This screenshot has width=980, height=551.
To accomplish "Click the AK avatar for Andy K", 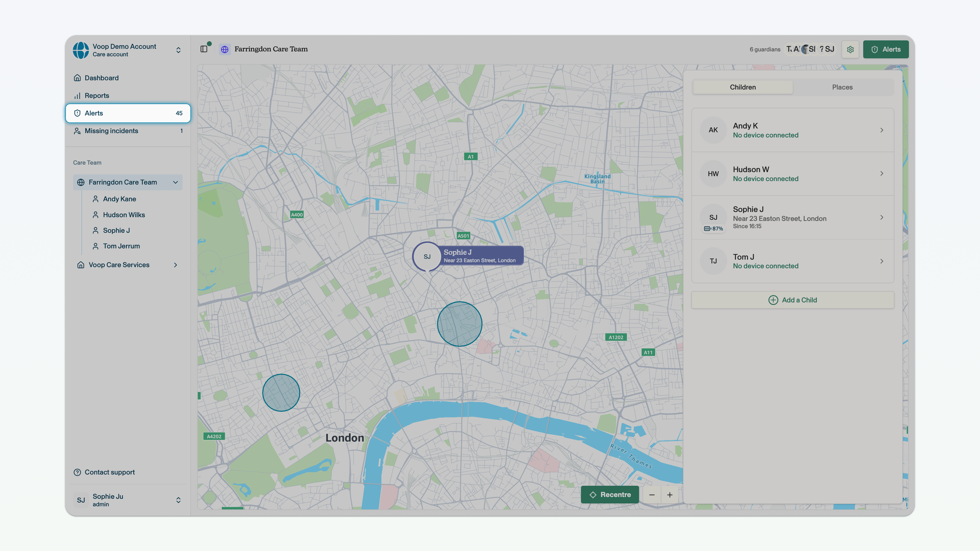I will [x=713, y=130].
